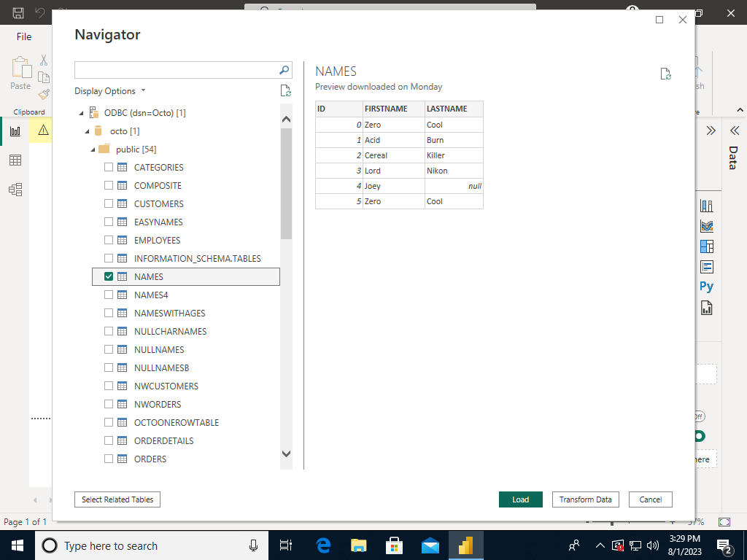
Task: Uncheck the NAMES table
Action: click(109, 276)
